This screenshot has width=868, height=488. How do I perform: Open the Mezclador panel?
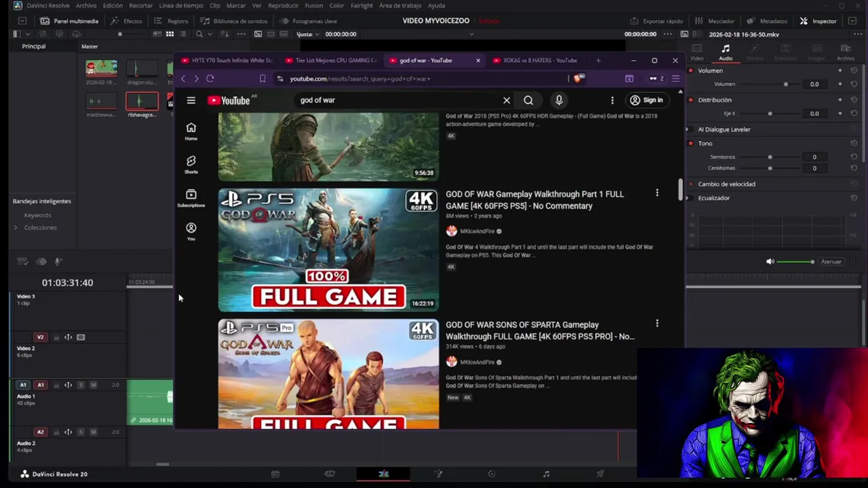(x=714, y=21)
